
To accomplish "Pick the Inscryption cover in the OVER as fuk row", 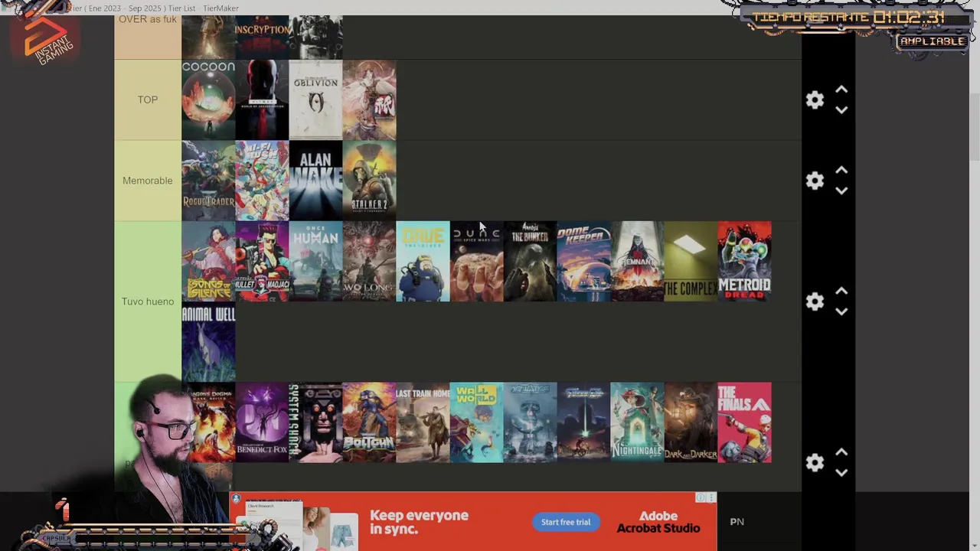I will coord(262,37).
